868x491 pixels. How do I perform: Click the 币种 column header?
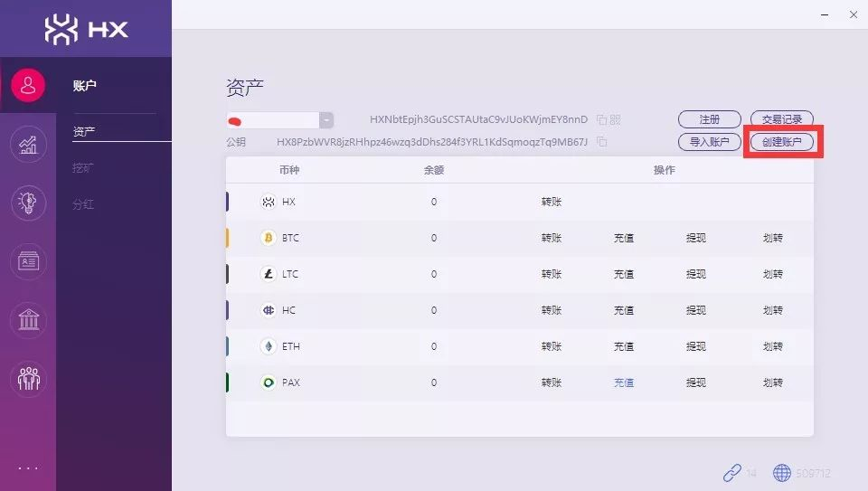[289, 170]
